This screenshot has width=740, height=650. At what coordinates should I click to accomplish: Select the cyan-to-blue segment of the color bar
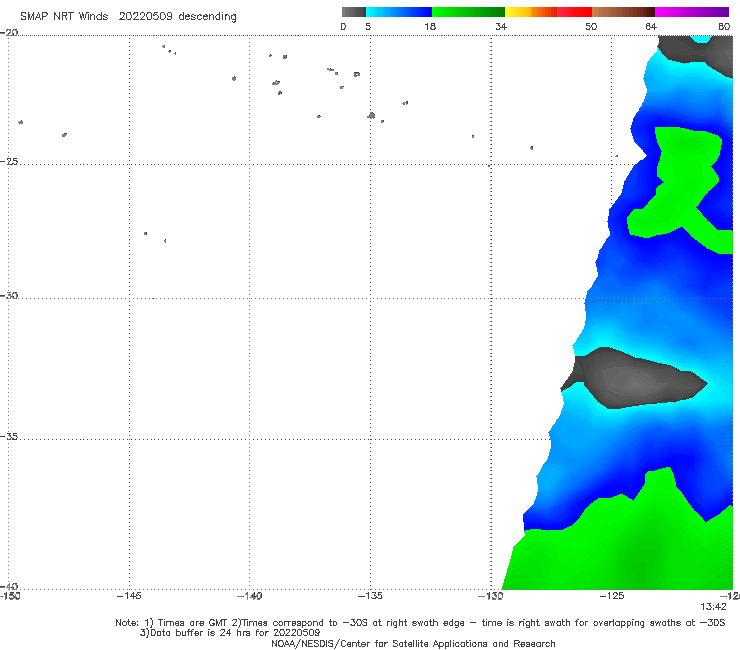pyautogui.click(x=399, y=12)
